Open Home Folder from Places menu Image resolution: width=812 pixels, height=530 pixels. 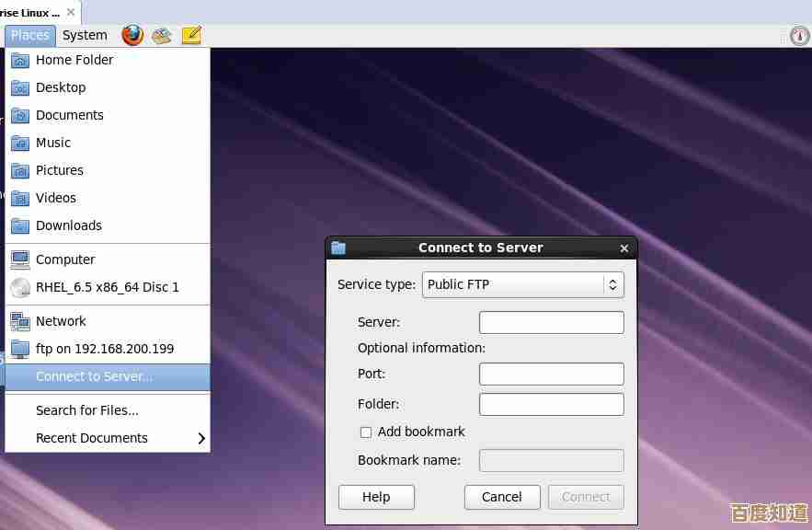(x=74, y=60)
